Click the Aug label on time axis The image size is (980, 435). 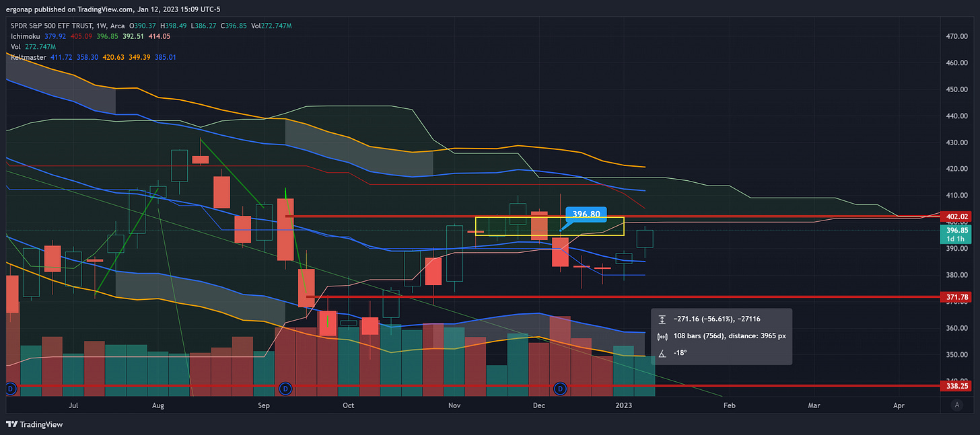click(x=158, y=405)
